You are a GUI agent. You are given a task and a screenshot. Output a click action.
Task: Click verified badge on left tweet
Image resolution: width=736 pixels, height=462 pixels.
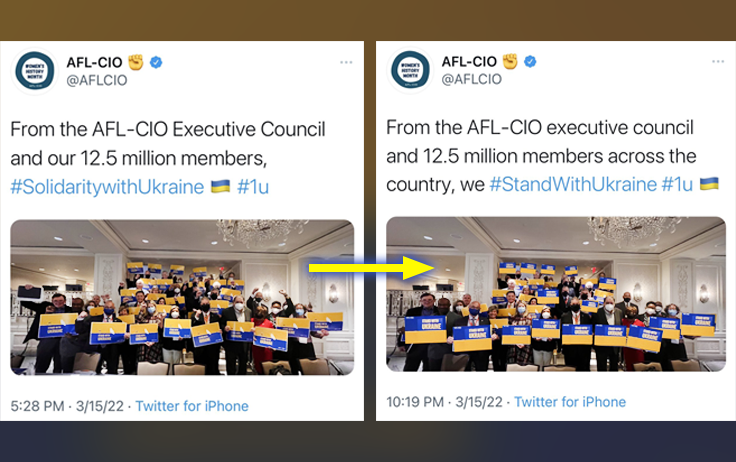coord(156,62)
